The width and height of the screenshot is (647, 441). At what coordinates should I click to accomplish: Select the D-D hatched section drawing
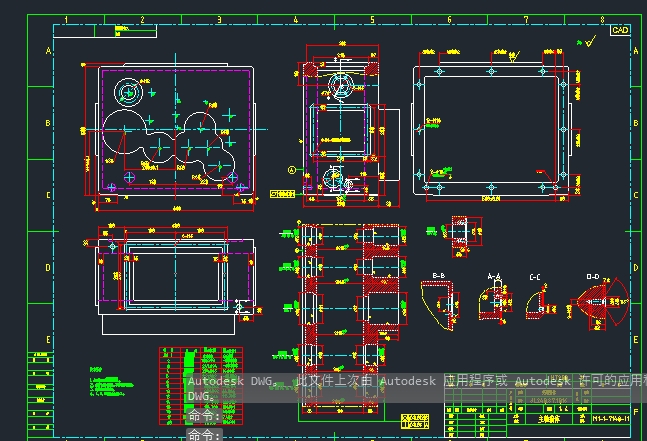pos(599,304)
